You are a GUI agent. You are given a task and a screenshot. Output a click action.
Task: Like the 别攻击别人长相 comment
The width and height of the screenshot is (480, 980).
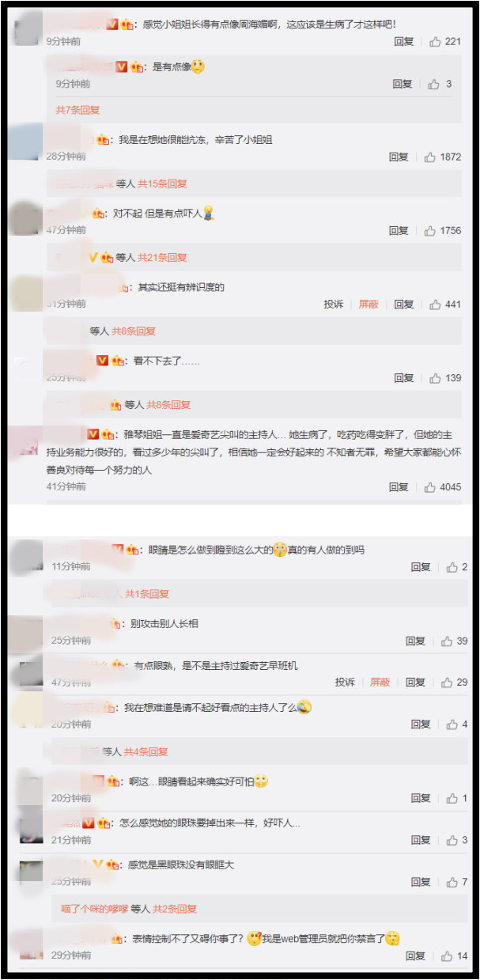click(x=447, y=641)
